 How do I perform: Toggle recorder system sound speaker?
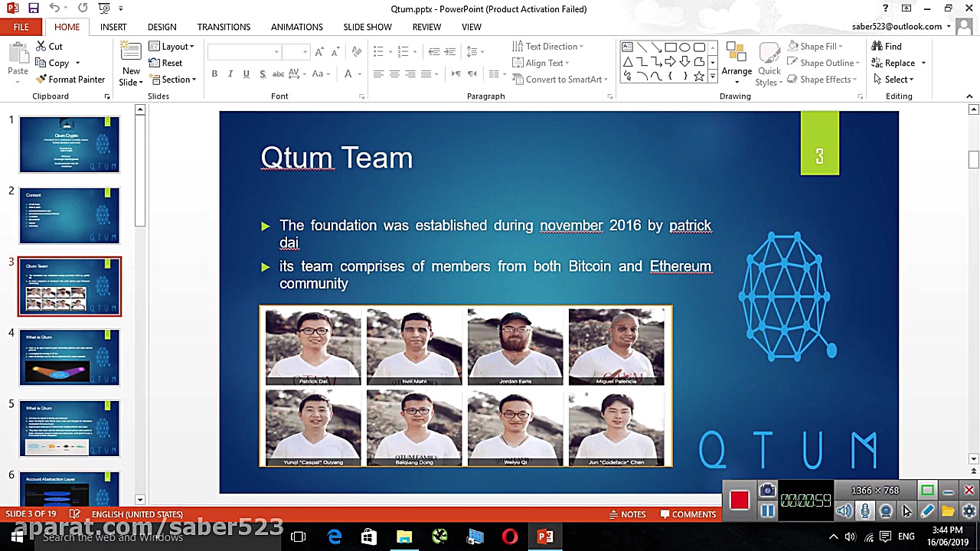click(844, 511)
